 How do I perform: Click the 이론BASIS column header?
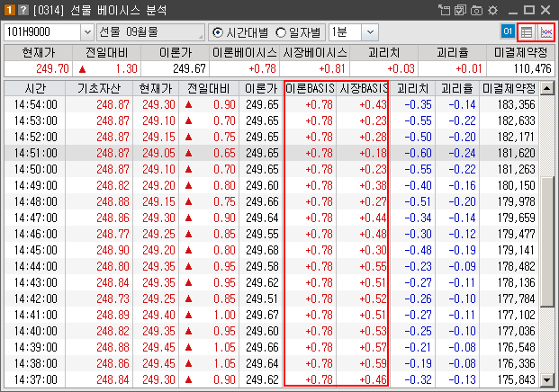pos(311,89)
